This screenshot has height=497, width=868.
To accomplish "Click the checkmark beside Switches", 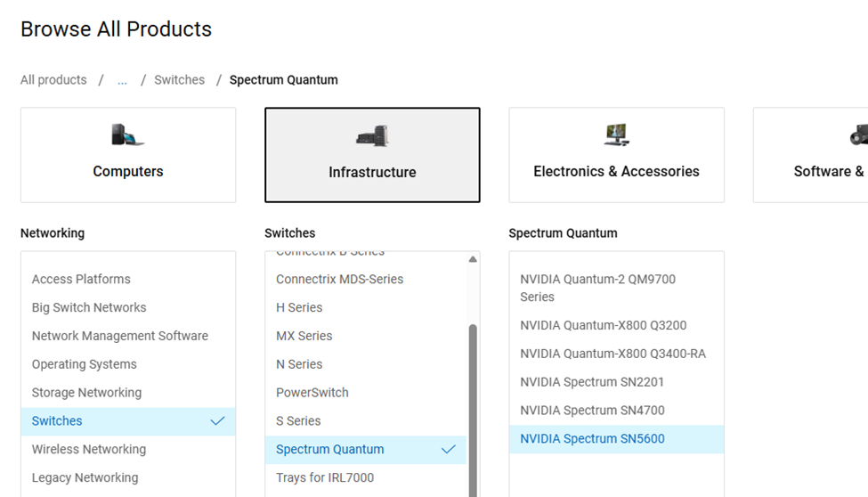I will click(x=217, y=421).
